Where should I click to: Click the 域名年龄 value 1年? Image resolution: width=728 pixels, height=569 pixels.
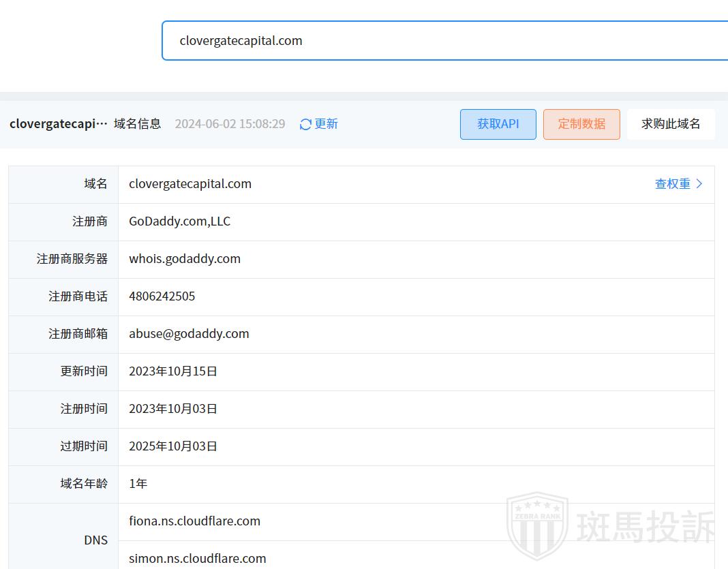coord(138,484)
